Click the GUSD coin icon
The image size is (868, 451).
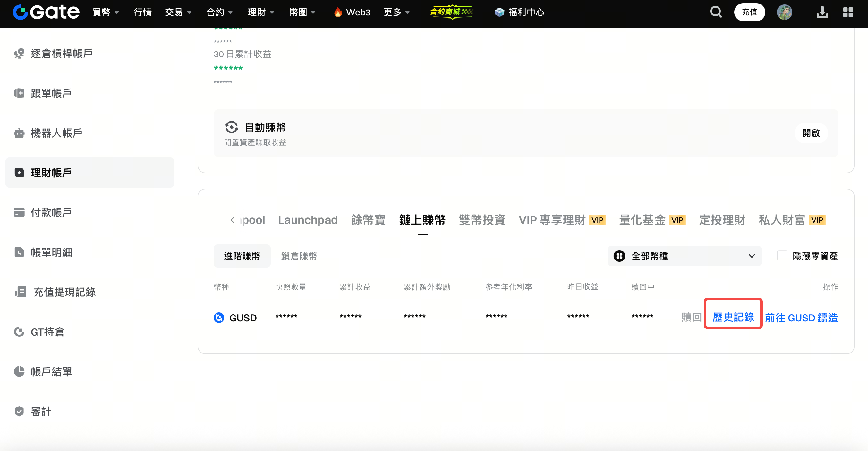[219, 318]
